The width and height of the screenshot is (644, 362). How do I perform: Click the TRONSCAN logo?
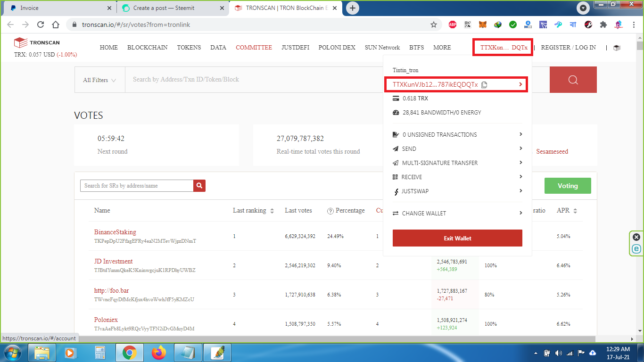click(x=37, y=43)
